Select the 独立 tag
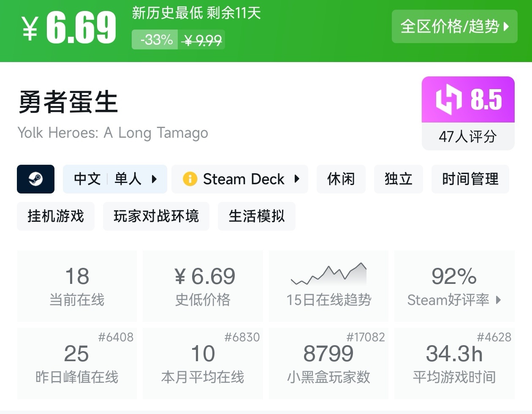 398,179
